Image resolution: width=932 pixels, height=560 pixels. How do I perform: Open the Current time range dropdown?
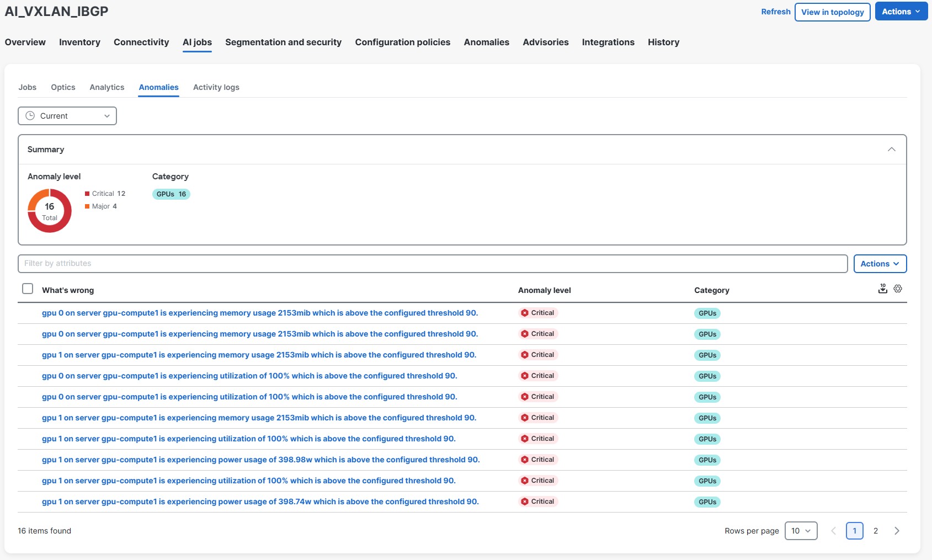(x=67, y=116)
